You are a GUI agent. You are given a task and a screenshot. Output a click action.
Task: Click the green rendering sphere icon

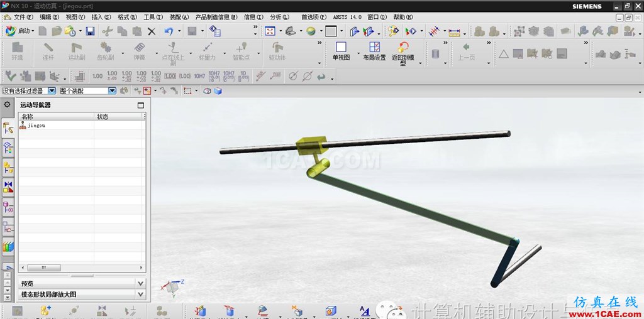point(311,31)
